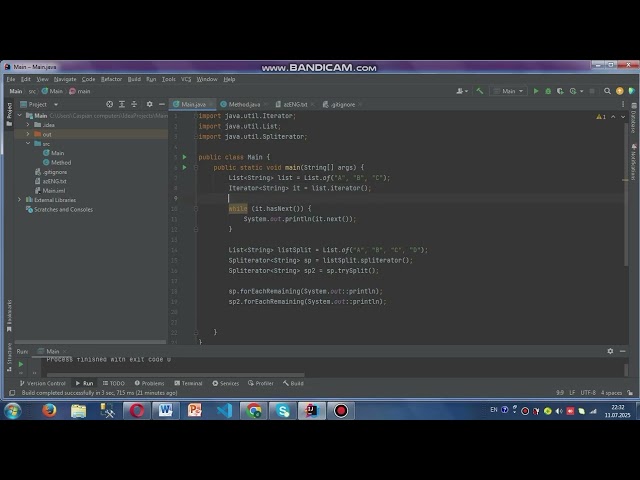This screenshot has height=480, width=640.
Task: Open the Problems tool window
Action: pos(149,383)
